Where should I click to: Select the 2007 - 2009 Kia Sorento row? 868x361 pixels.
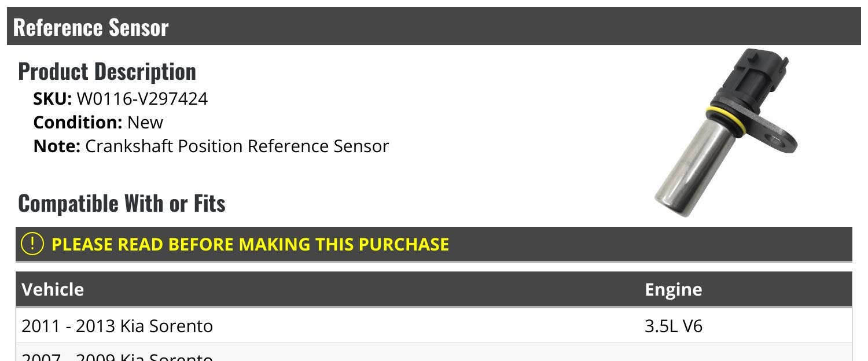(x=117, y=356)
